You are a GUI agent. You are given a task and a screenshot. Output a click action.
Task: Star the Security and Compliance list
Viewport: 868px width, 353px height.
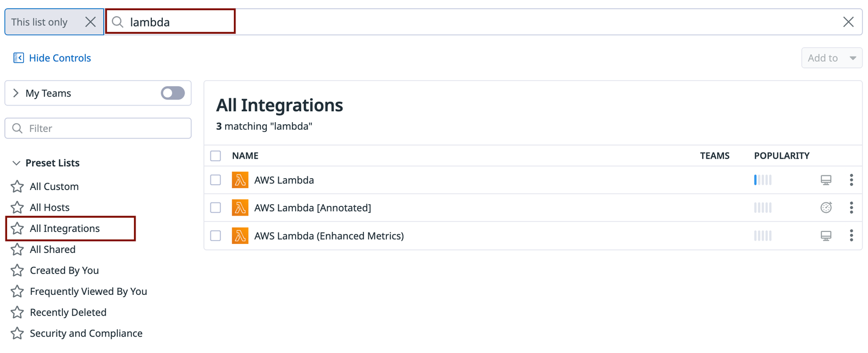[x=17, y=333]
